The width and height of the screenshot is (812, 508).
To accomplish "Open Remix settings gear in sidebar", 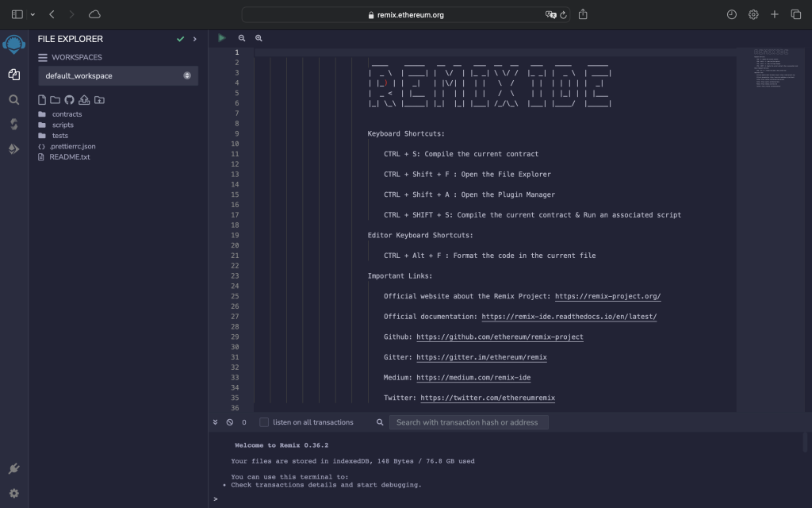I will coord(14,494).
